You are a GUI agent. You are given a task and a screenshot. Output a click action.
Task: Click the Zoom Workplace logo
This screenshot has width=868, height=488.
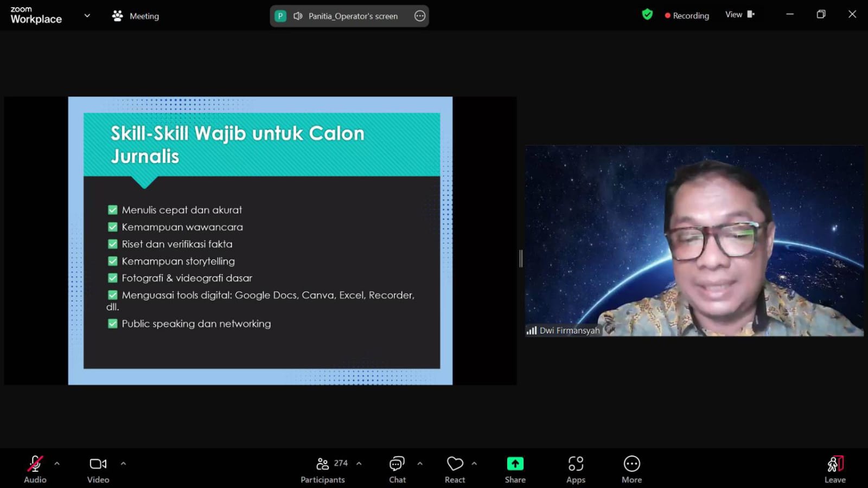tap(36, 16)
